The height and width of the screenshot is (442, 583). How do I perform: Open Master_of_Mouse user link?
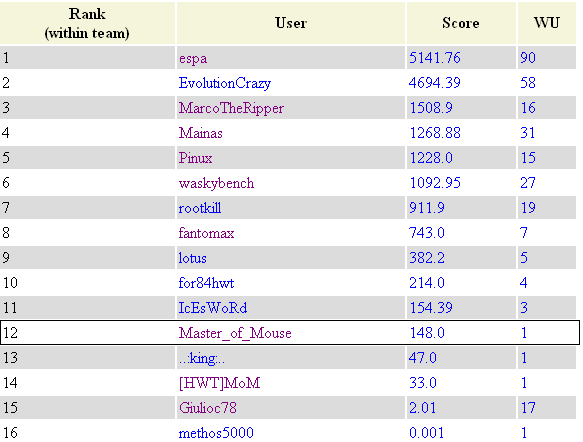(x=235, y=333)
